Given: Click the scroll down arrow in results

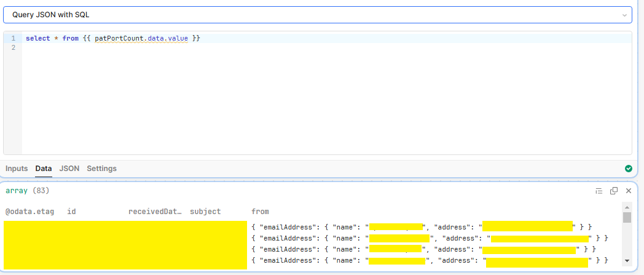Looking at the screenshot, I should pyautogui.click(x=627, y=261).
